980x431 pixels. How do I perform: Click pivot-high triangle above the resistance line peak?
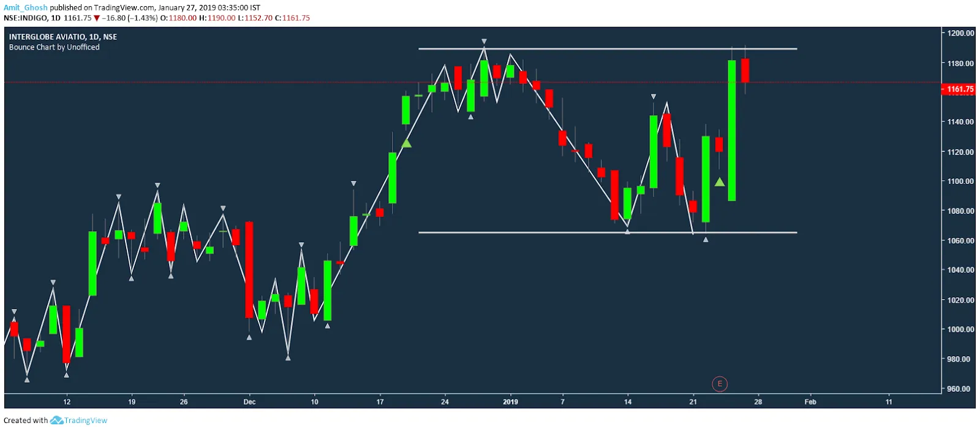tap(484, 42)
